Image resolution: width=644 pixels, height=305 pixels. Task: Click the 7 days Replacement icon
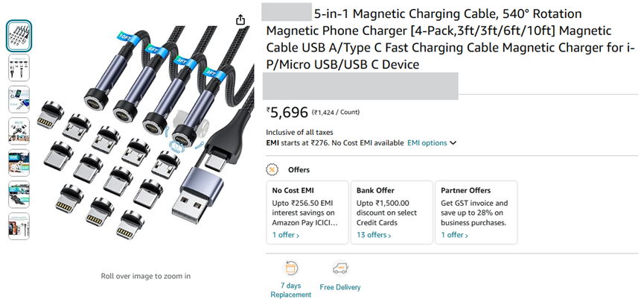[290, 268]
